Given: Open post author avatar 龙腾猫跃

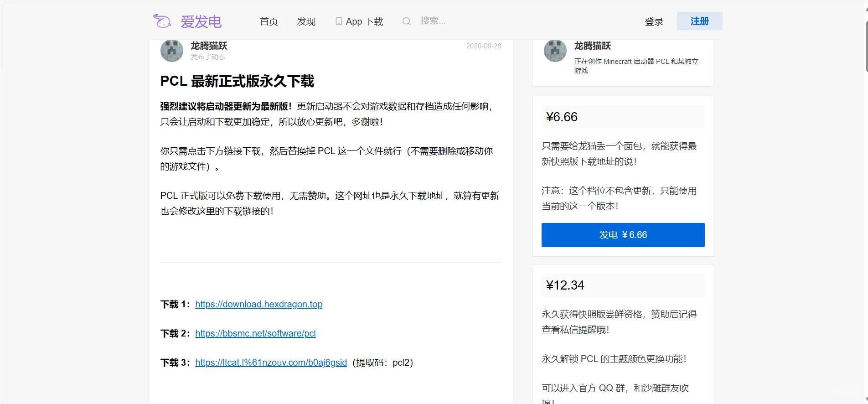Looking at the screenshot, I should pyautogui.click(x=172, y=51).
